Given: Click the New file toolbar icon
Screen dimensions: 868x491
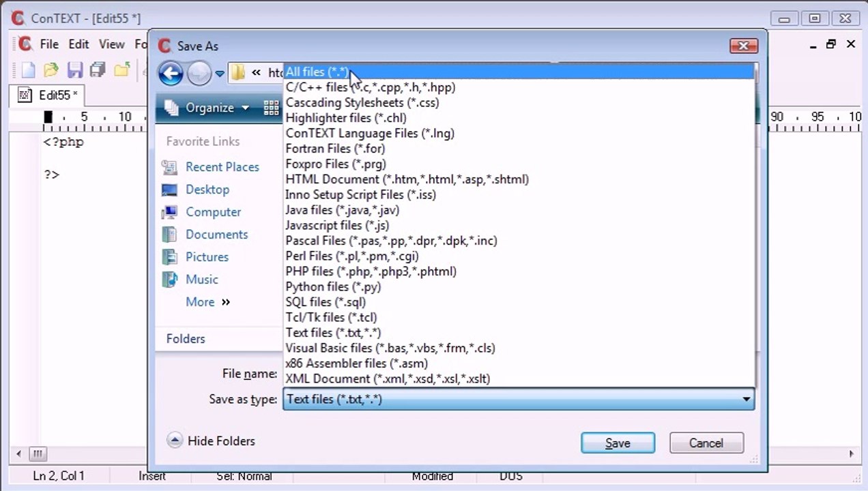Looking at the screenshot, I should [28, 70].
